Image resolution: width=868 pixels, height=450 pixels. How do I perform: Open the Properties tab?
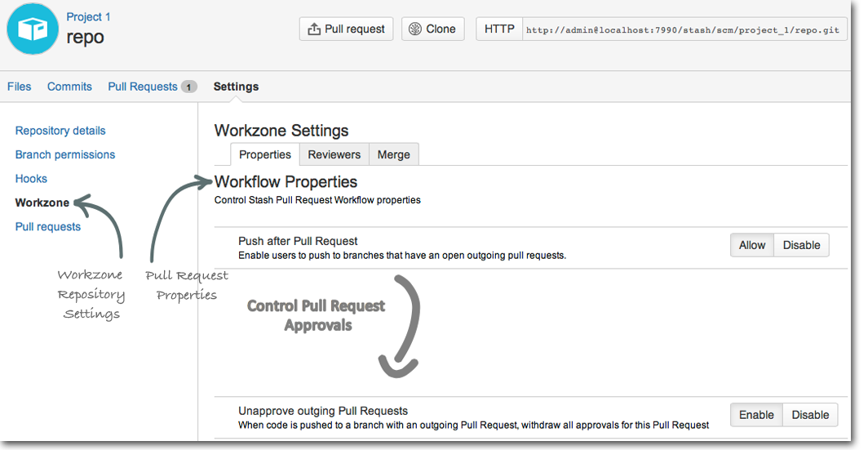point(264,154)
